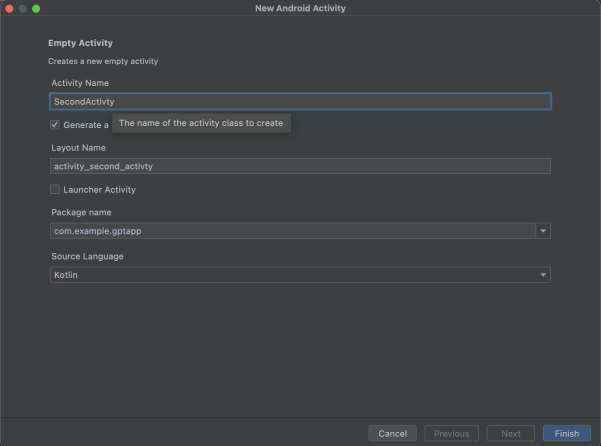The height and width of the screenshot is (446, 601).
Task: Cancel the new activity dialog
Action: pos(392,433)
